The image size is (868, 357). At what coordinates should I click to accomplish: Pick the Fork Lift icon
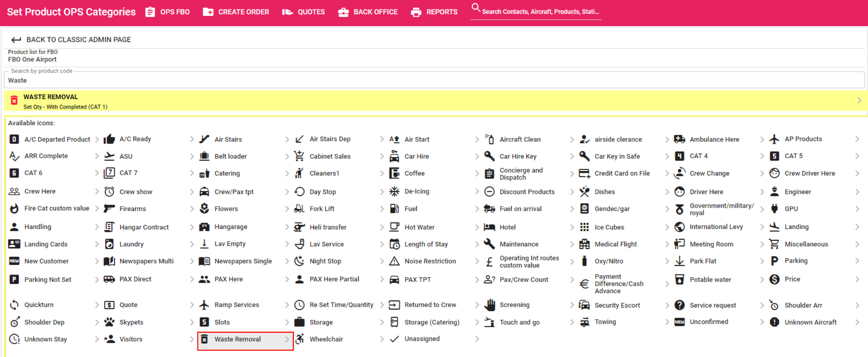[299, 209]
